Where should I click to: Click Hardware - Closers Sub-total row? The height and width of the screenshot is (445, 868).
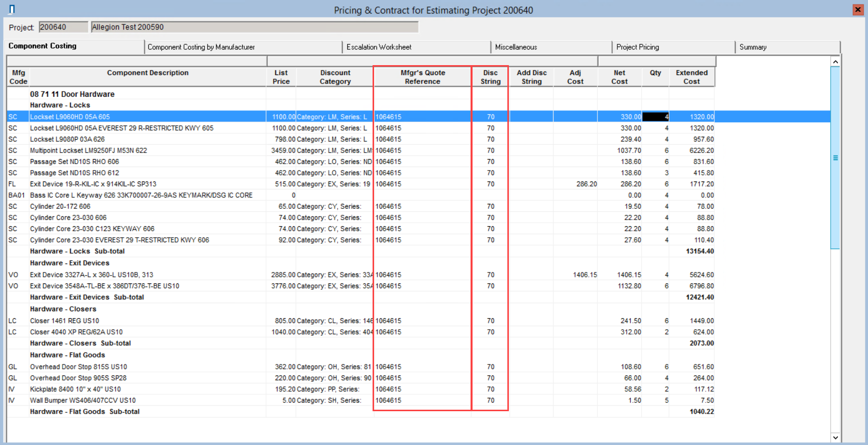[x=361, y=343]
